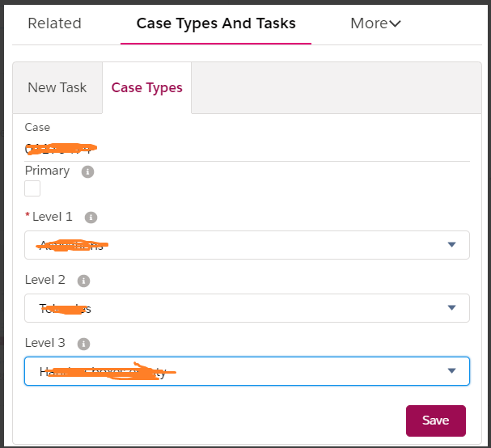Image resolution: width=491 pixels, height=448 pixels.
Task: Switch to the Related tab
Action: click(54, 23)
